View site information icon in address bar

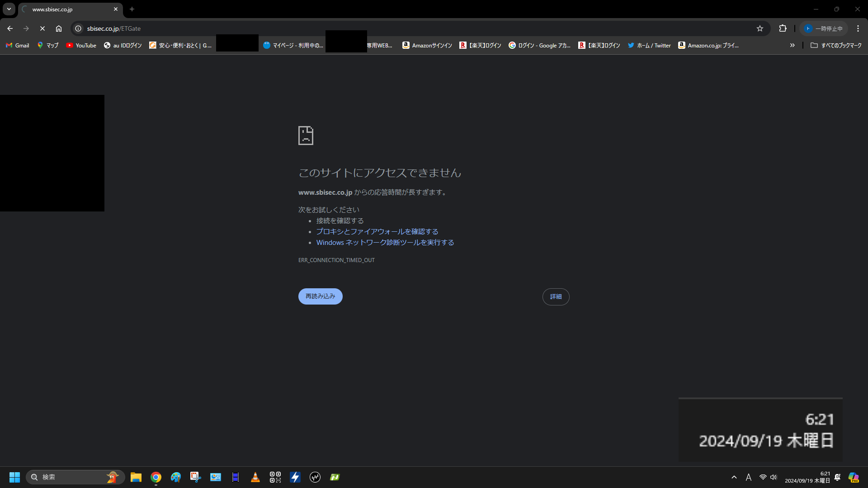tap(78, 28)
